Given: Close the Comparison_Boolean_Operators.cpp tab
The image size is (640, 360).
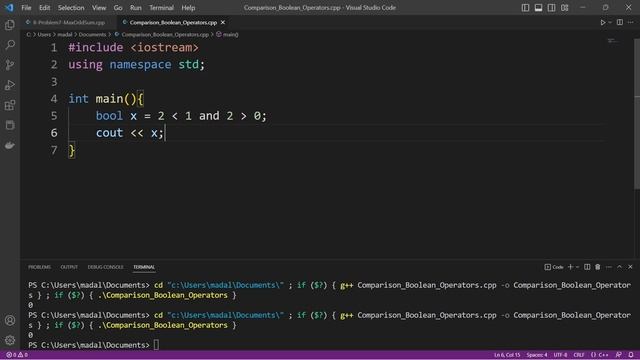Looking at the screenshot, I should pyautogui.click(x=223, y=22).
